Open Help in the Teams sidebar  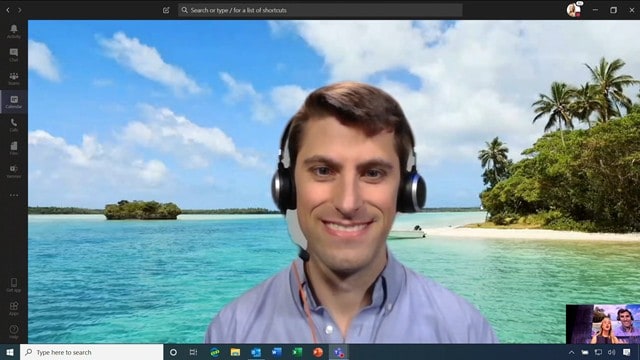(x=13, y=332)
